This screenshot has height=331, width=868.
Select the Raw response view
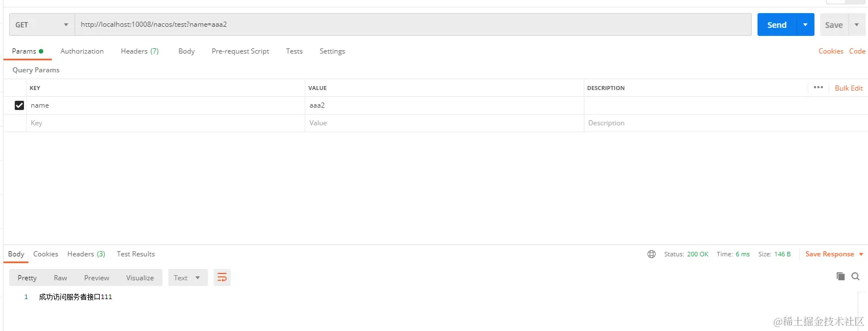point(60,277)
